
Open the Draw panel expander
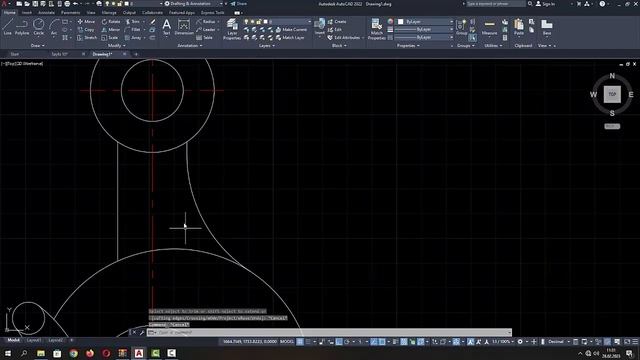click(x=38, y=46)
